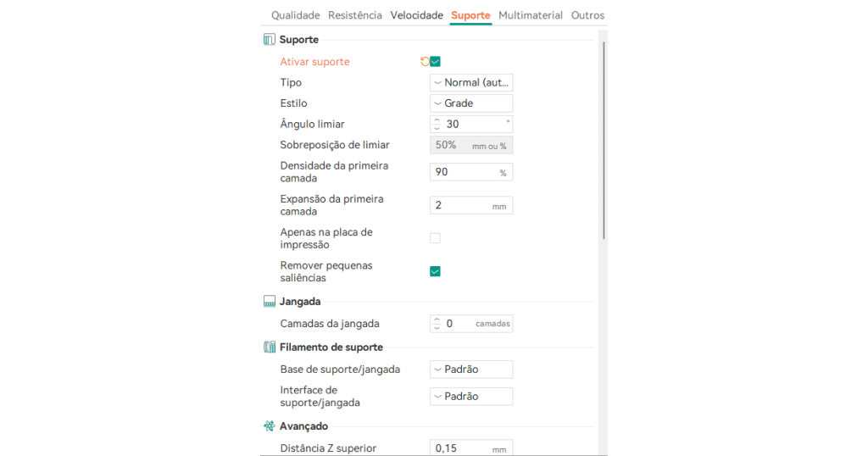Switch to the Velocidade tab
The height and width of the screenshot is (456, 868).
click(x=416, y=15)
